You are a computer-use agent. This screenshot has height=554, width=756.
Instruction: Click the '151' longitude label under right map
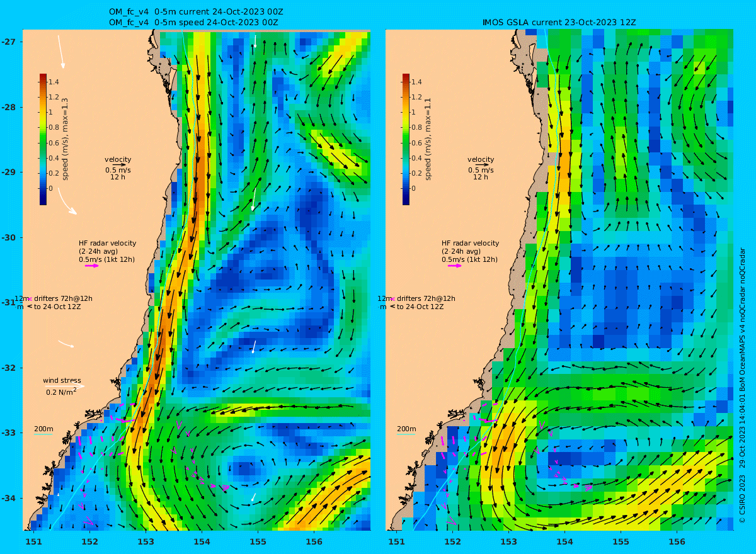pyautogui.click(x=396, y=541)
